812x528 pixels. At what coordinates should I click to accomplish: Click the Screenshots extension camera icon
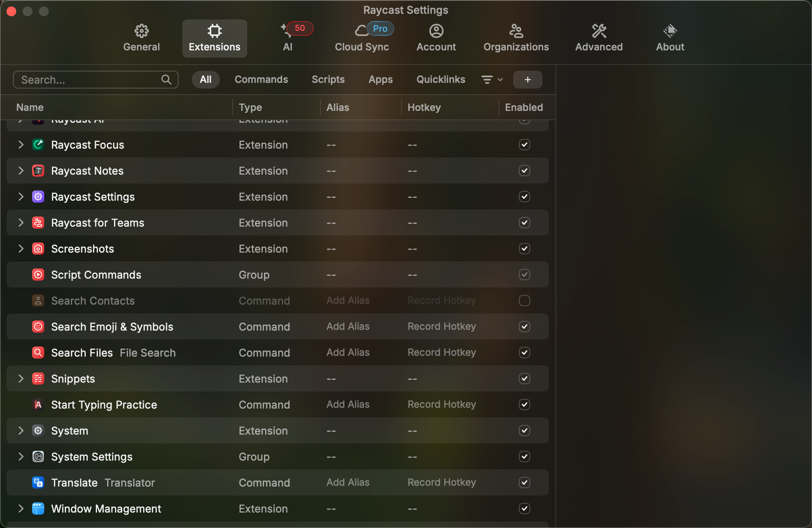click(x=38, y=249)
